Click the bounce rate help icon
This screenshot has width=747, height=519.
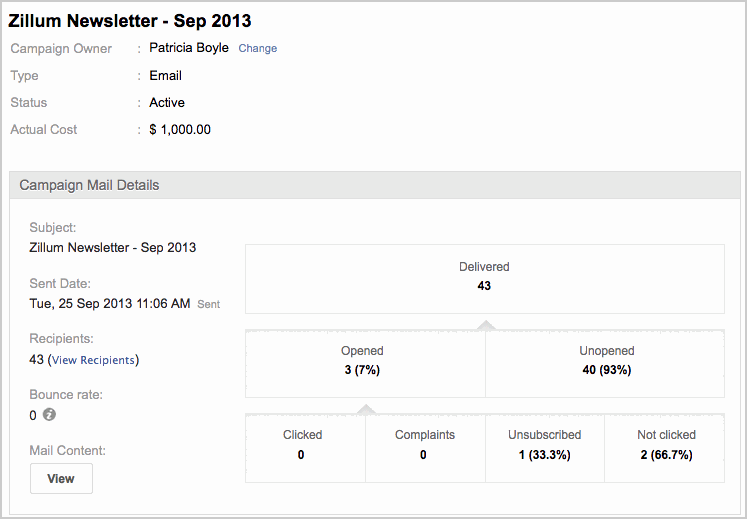[x=48, y=415]
